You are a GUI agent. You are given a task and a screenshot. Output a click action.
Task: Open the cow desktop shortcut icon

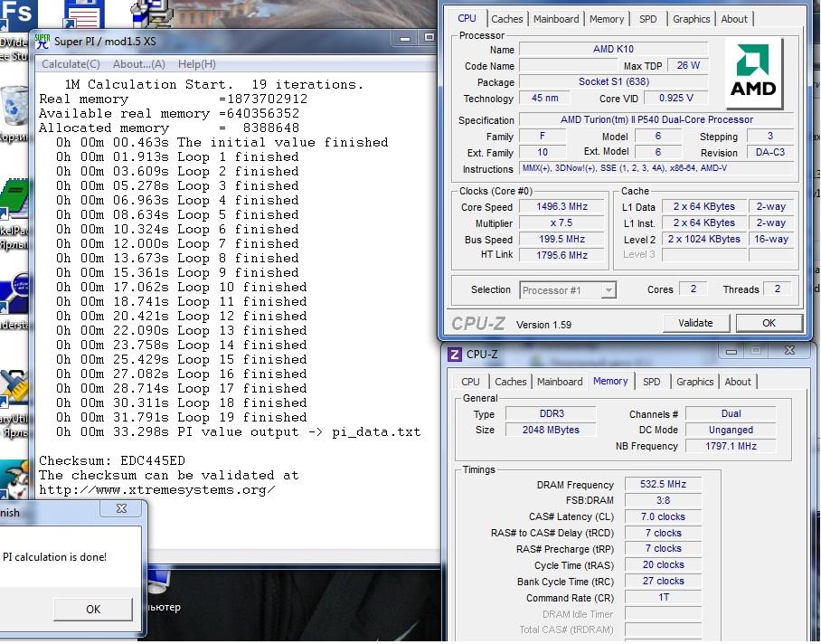tap(14, 479)
